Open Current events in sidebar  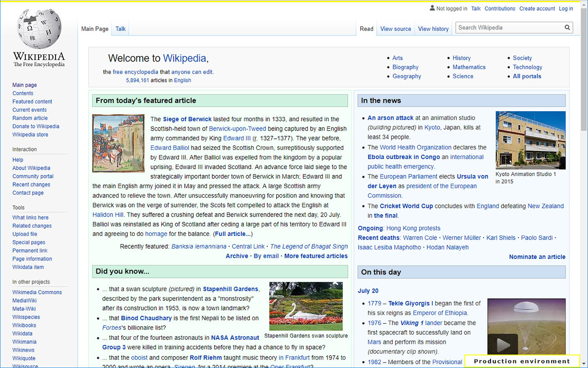pyautogui.click(x=29, y=110)
